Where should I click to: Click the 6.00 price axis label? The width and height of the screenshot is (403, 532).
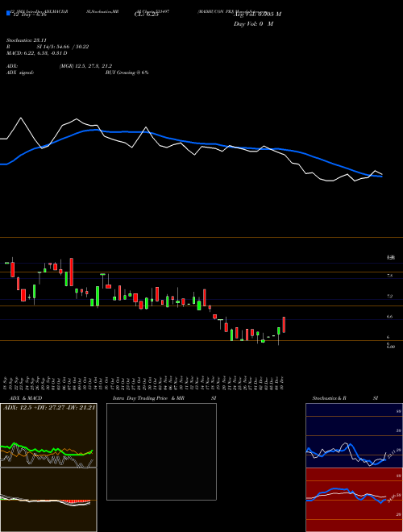pyautogui.click(x=391, y=347)
